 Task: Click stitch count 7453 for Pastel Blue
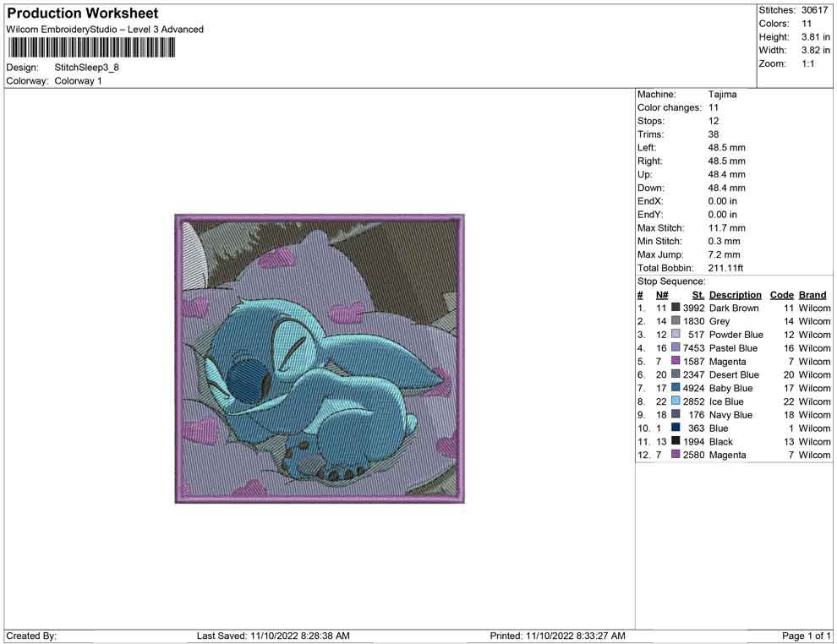693,348
